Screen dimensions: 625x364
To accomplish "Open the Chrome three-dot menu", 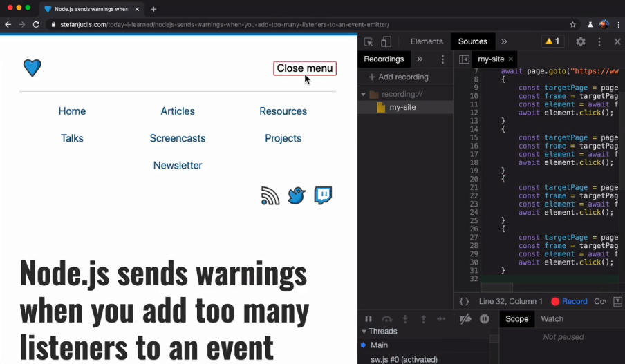I will pyautogui.click(x=619, y=25).
